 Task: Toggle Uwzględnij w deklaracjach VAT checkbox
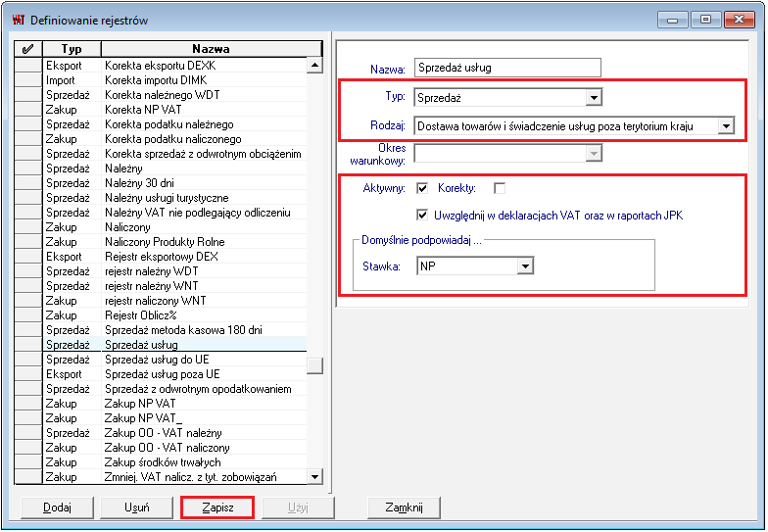coord(422,215)
